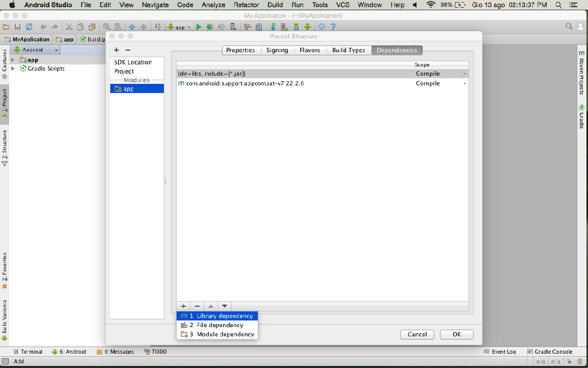This screenshot has height=368, width=588.
Task: Open the Maven Projects side panel
Action: pos(582,73)
